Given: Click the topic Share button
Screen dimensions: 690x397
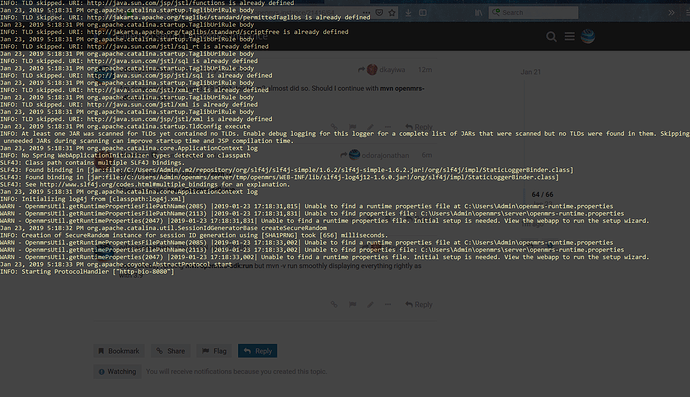Looking at the screenshot, I should tap(171, 351).
